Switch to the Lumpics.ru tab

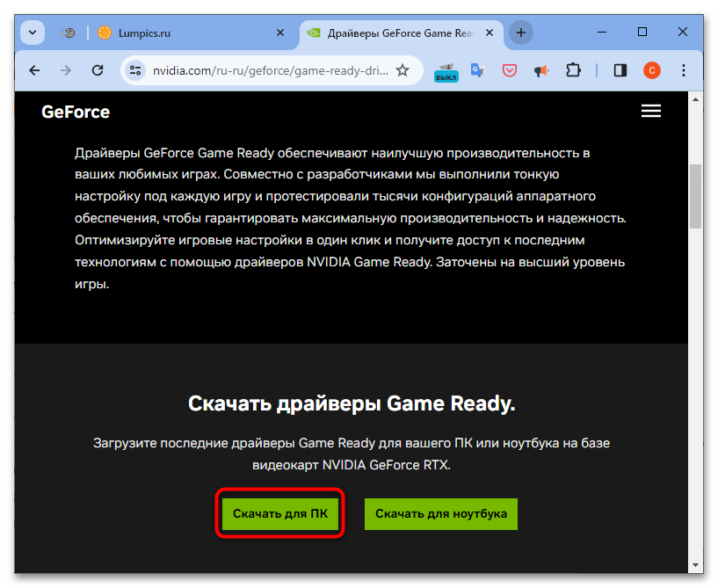click(x=192, y=33)
